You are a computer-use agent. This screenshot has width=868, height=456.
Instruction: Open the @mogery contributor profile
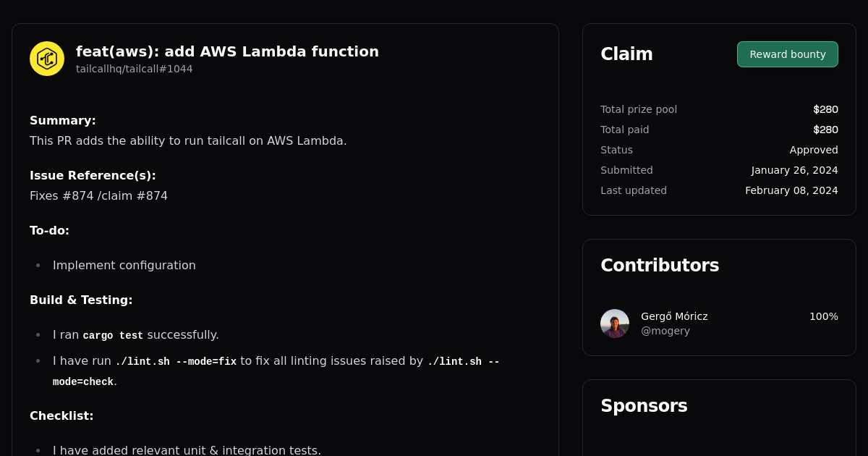click(665, 331)
